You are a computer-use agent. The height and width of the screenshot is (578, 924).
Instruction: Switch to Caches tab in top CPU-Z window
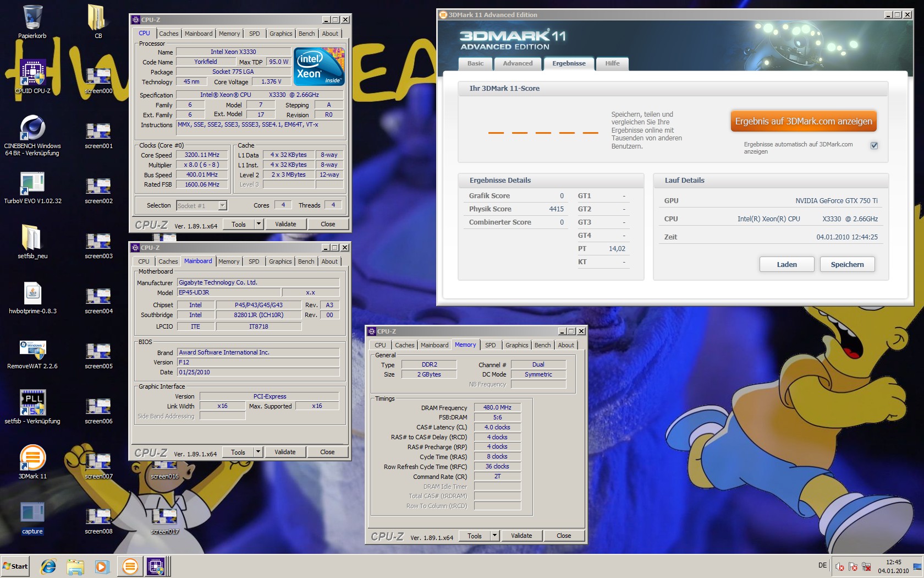(168, 34)
